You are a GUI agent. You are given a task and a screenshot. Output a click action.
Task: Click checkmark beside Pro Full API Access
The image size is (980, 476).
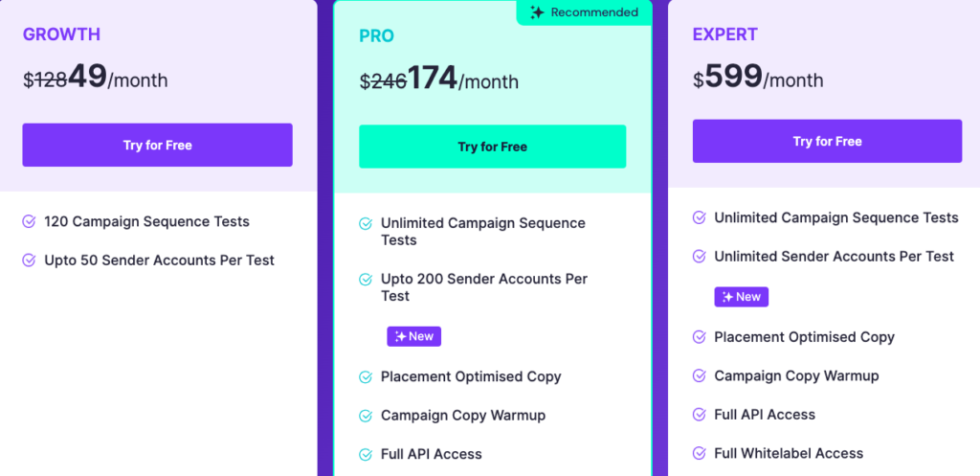click(366, 455)
